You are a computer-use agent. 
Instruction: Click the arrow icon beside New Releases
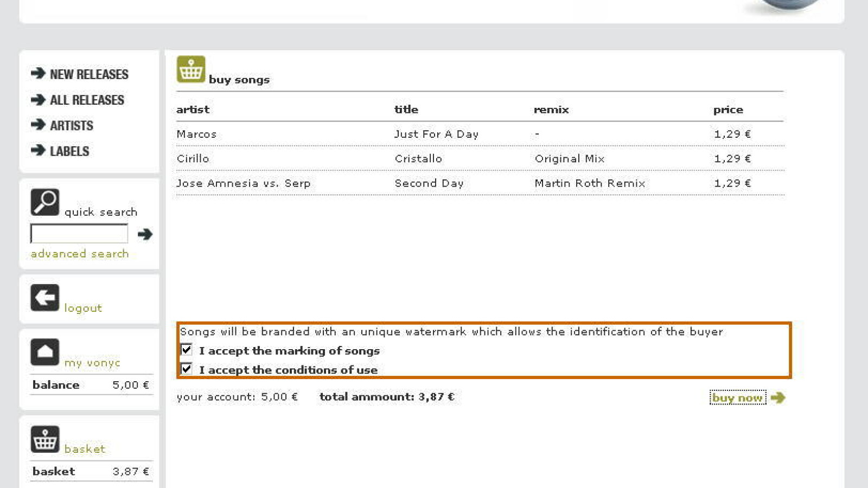coord(38,74)
